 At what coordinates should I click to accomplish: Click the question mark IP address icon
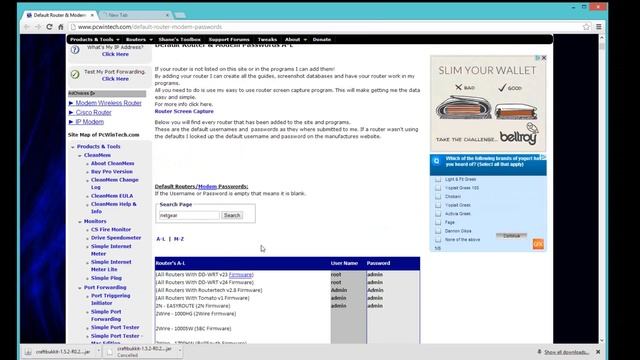coord(75,50)
